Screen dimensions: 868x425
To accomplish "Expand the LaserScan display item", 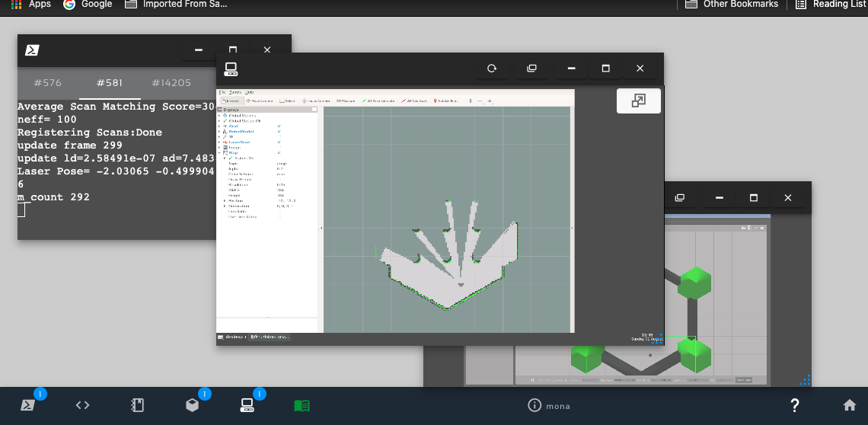I will click(x=219, y=142).
